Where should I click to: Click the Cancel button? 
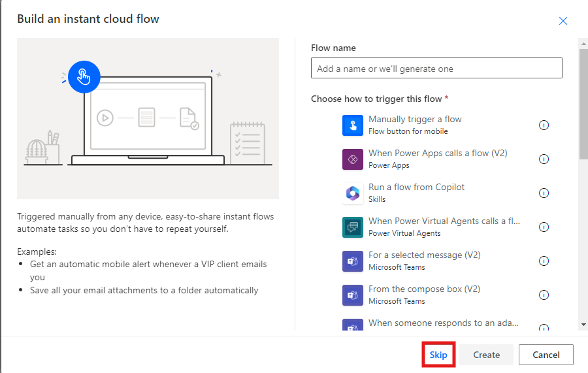click(x=546, y=355)
